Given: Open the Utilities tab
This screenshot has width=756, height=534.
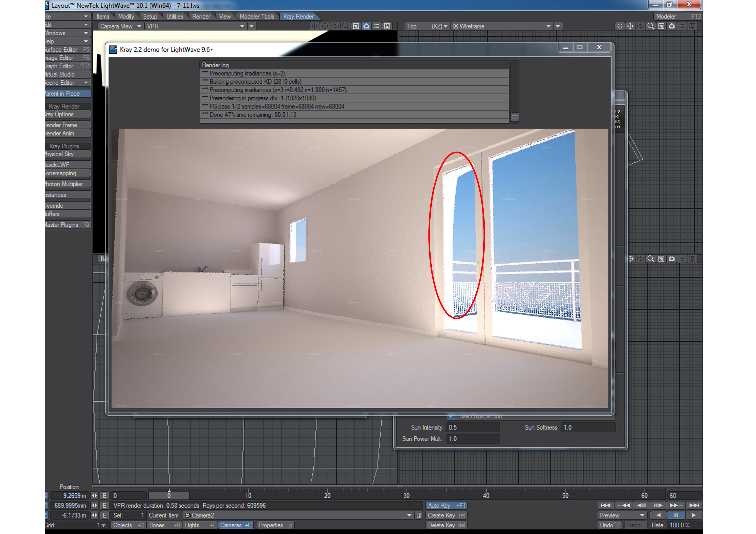Looking at the screenshot, I should tap(175, 16).
